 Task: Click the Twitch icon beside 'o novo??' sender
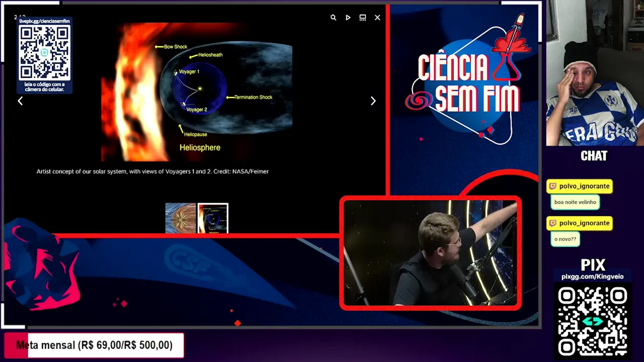click(x=553, y=223)
